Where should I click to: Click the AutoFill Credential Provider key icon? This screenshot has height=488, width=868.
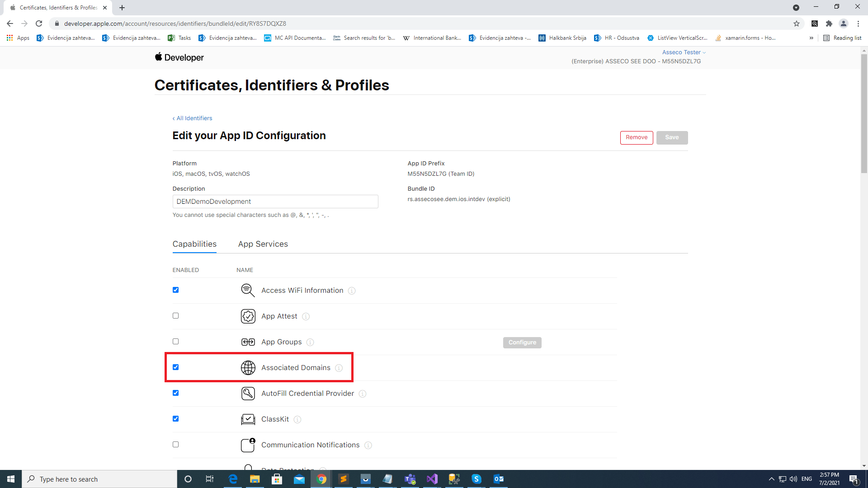248,394
